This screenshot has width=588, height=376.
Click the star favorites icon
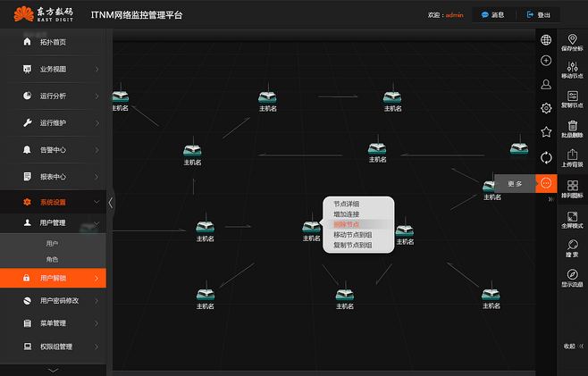pyautogui.click(x=546, y=132)
